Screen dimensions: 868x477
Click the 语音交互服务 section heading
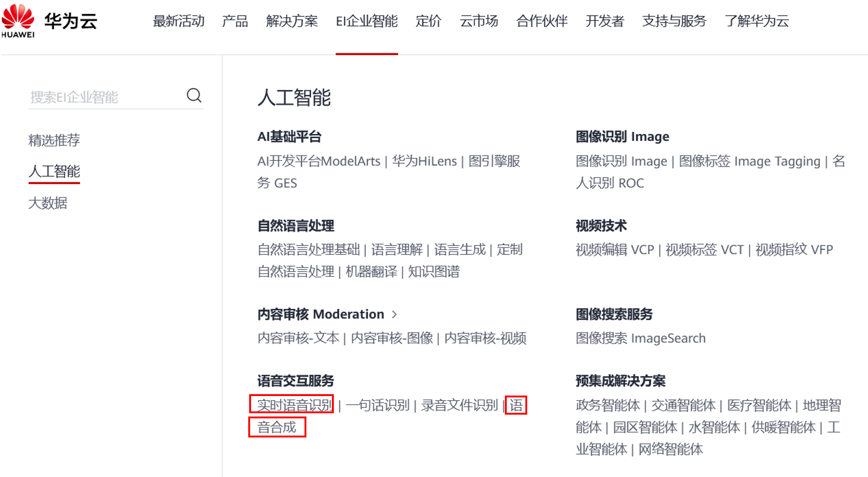[296, 381]
